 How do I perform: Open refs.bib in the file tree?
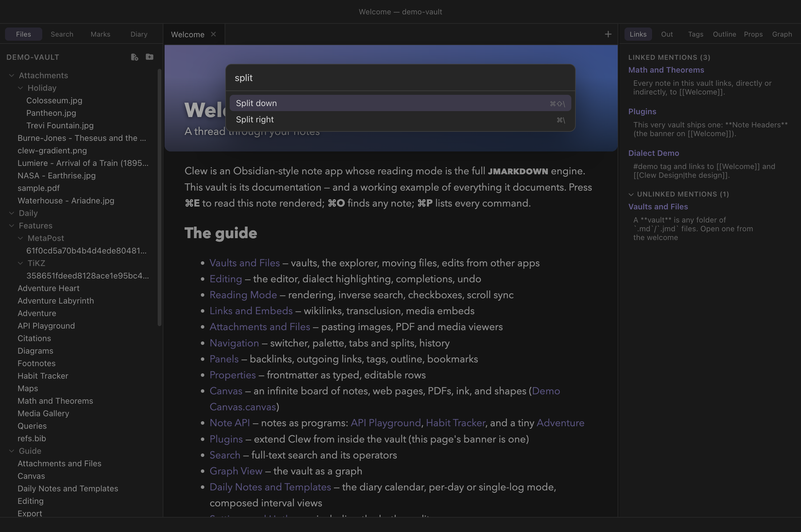point(32,439)
